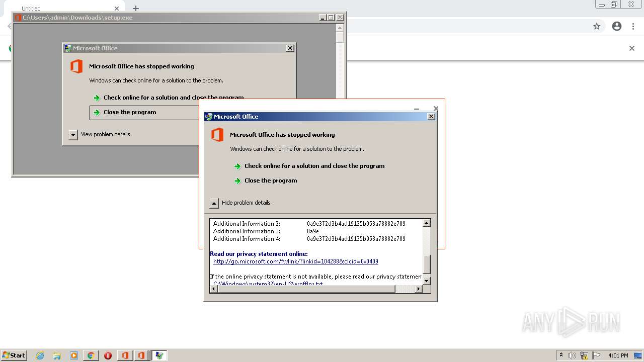Open Windows Media Player from the taskbar
Image resolution: width=644 pixels, height=362 pixels.
(x=74, y=355)
